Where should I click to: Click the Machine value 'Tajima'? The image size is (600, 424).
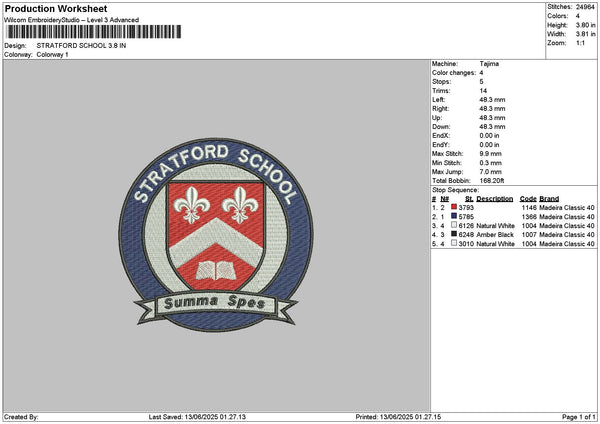coord(489,64)
